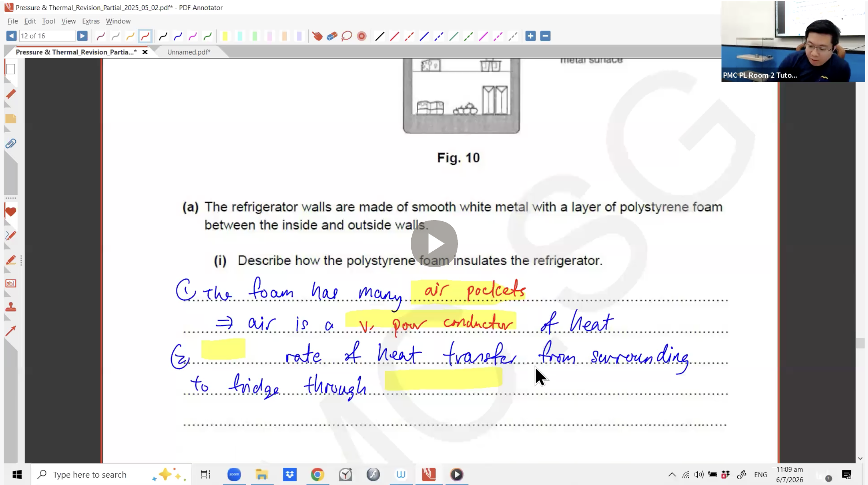Screen dimensions: 868x485
Task: Open the Extras menu
Action: click(x=91, y=21)
